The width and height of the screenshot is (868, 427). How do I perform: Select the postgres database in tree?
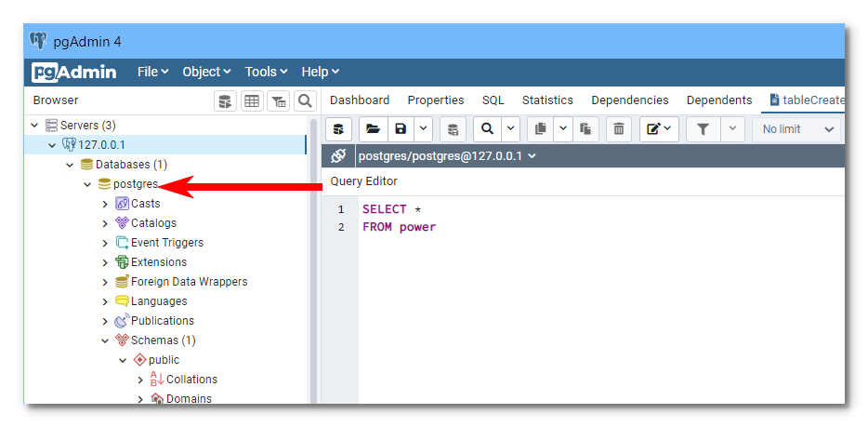(x=136, y=184)
